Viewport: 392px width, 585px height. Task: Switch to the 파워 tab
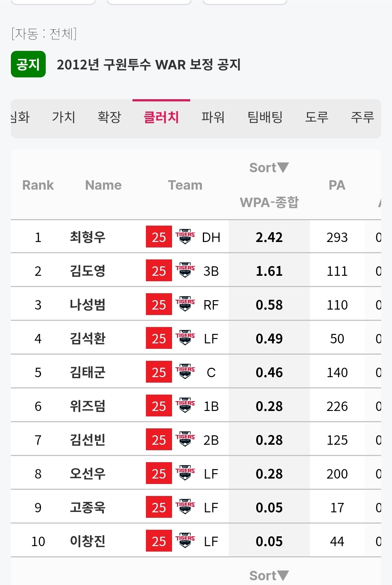pos(213,117)
